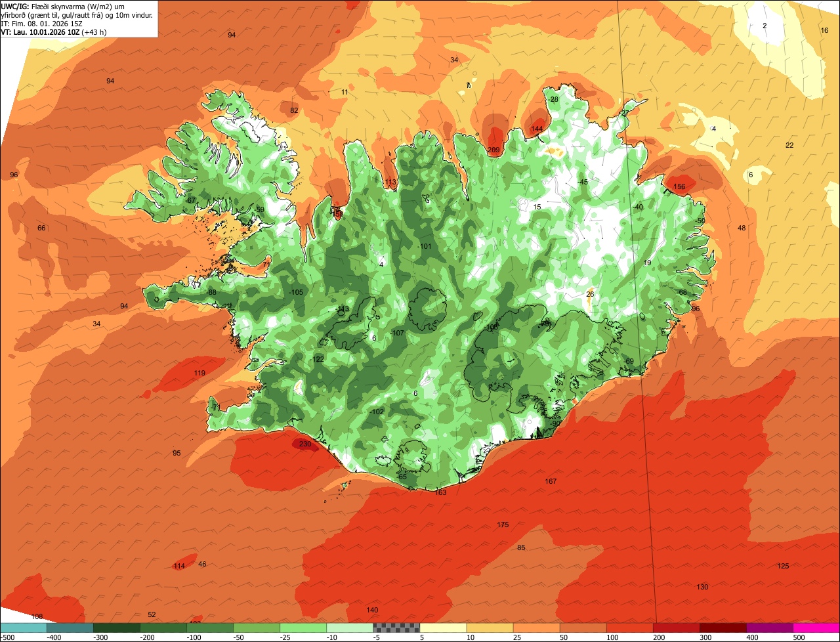Select the -105 value in west Iceland
Viewport: 840px width, 642px height.
pyautogui.click(x=296, y=292)
